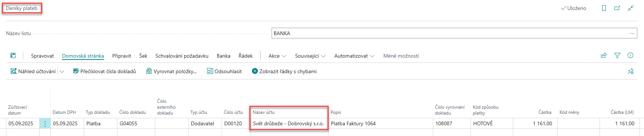
Task: Open page in new window icon
Action: coord(617,8)
